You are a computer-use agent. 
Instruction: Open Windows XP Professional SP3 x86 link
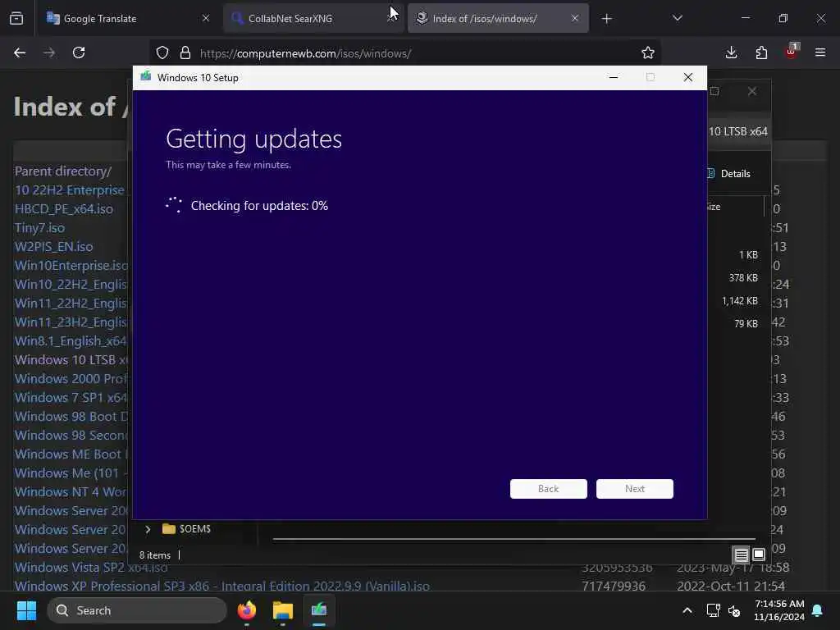(221, 586)
